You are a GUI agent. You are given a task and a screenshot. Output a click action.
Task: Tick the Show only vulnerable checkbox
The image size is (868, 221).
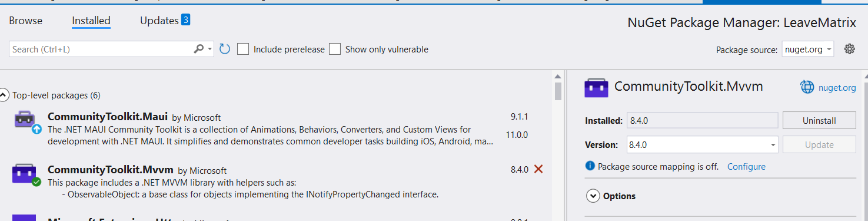(335, 49)
